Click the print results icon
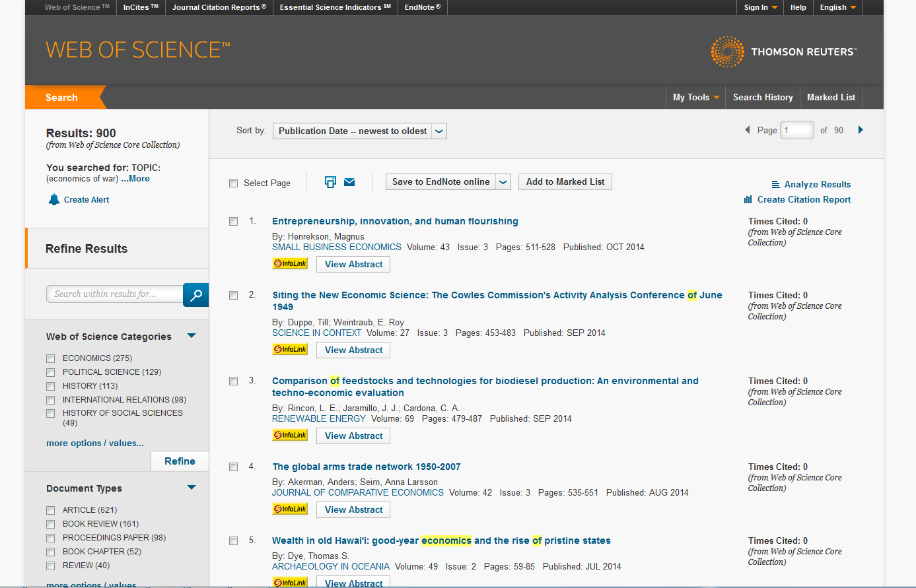 click(331, 182)
